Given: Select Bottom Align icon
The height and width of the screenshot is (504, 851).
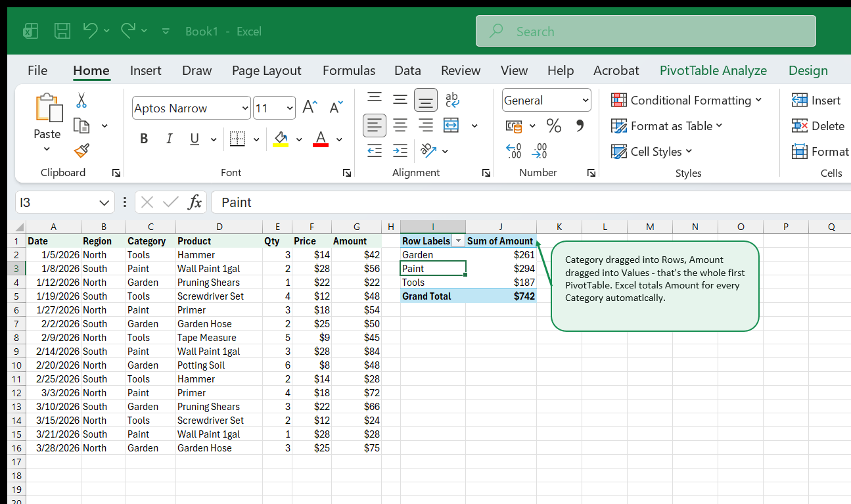Looking at the screenshot, I should [426, 100].
